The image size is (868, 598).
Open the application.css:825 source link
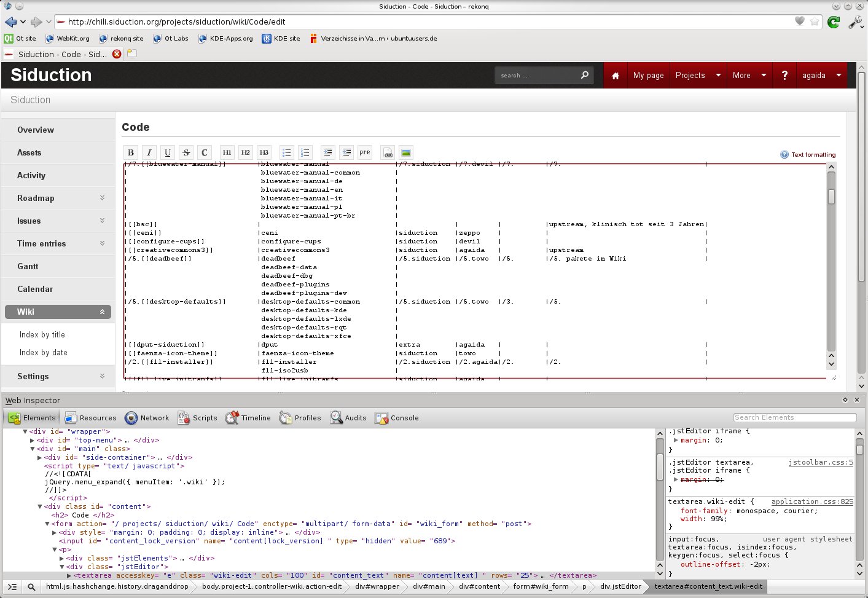[x=812, y=502]
